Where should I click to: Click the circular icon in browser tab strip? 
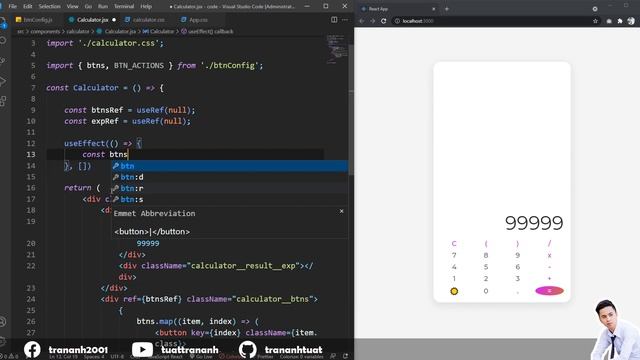point(595,9)
